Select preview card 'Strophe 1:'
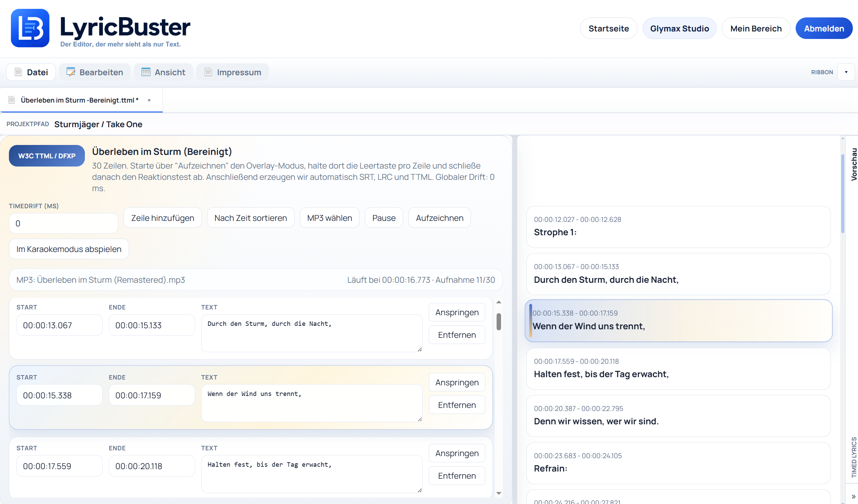The height and width of the screenshot is (504, 858). coord(678,227)
